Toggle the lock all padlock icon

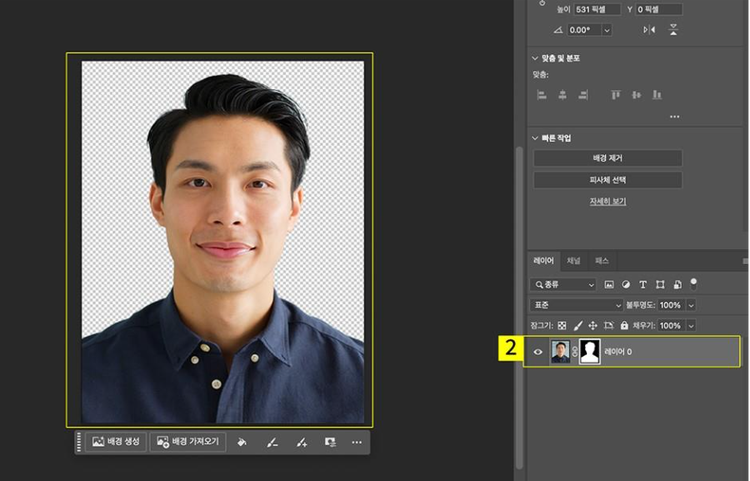tap(624, 326)
